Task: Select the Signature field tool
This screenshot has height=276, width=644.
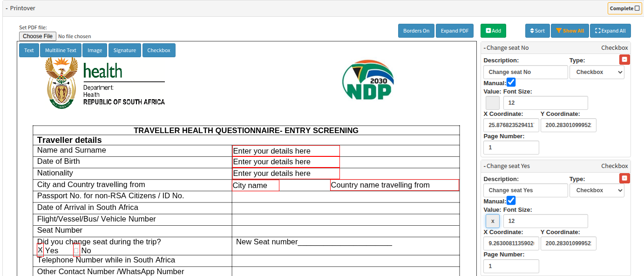Action: click(x=125, y=50)
